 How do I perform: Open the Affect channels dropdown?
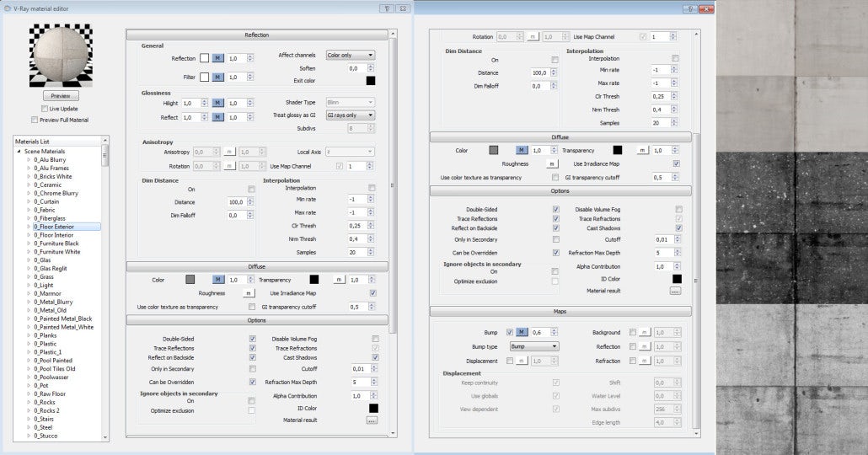click(x=350, y=55)
